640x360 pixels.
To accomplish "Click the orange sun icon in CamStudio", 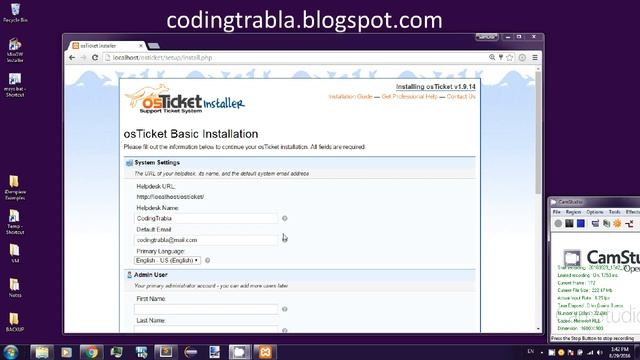I will point(618,223).
